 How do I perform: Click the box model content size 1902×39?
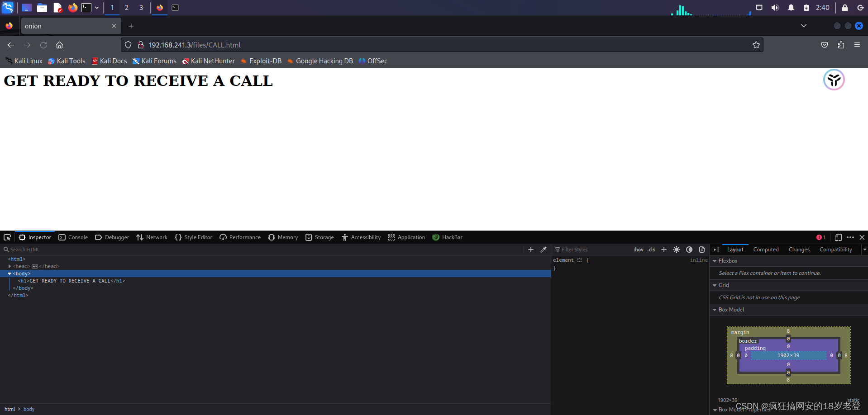point(788,355)
